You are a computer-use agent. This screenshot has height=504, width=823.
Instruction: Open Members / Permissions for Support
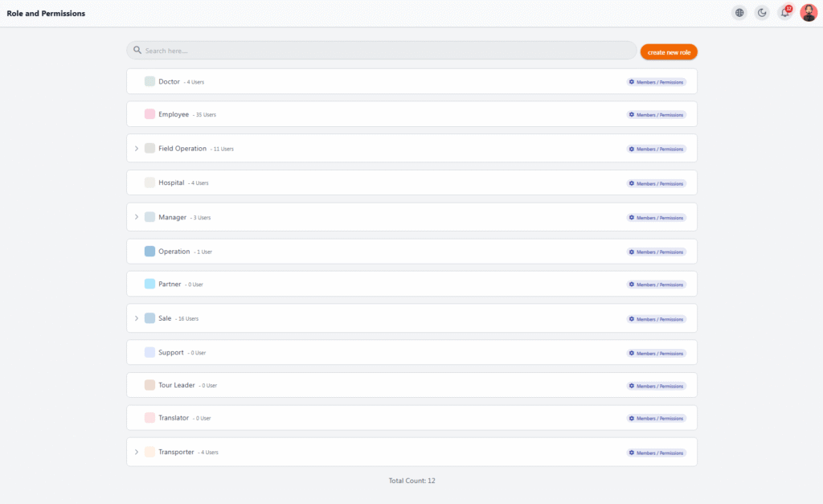[x=656, y=354]
